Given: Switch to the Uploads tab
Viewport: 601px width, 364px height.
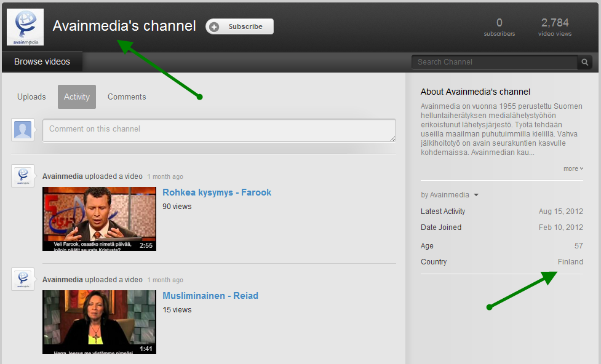Looking at the screenshot, I should (x=31, y=97).
